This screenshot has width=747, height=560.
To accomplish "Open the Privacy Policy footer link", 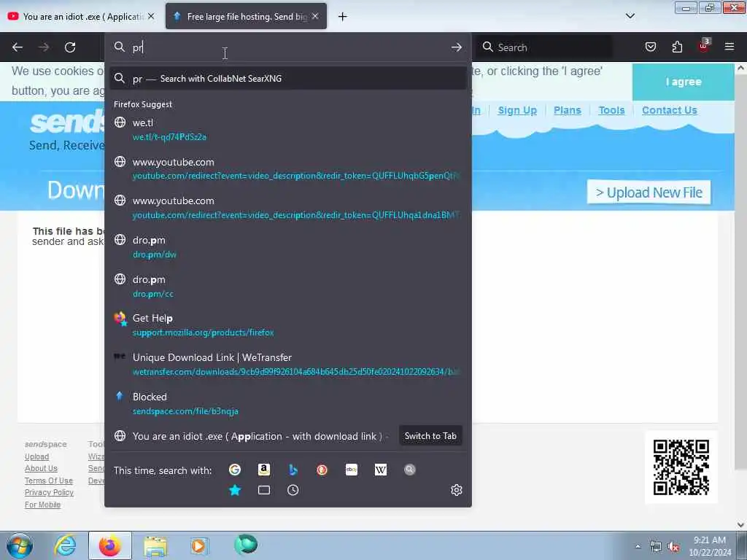I will point(49,492).
